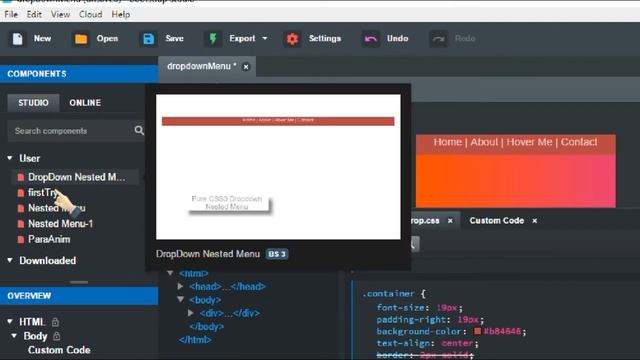This screenshot has width=640, height=360.
Task: Select DropDown Nested M... component
Action: (x=76, y=177)
